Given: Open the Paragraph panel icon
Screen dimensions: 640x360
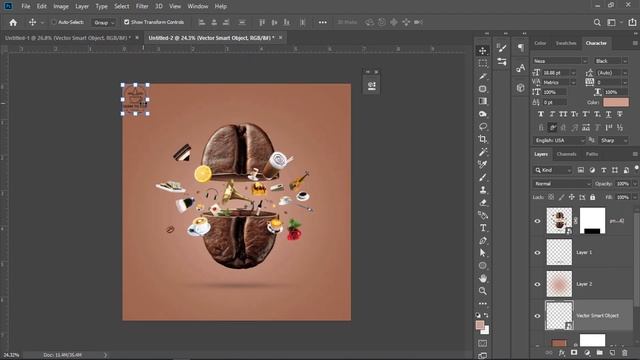Looking at the screenshot, I should point(520,47).
